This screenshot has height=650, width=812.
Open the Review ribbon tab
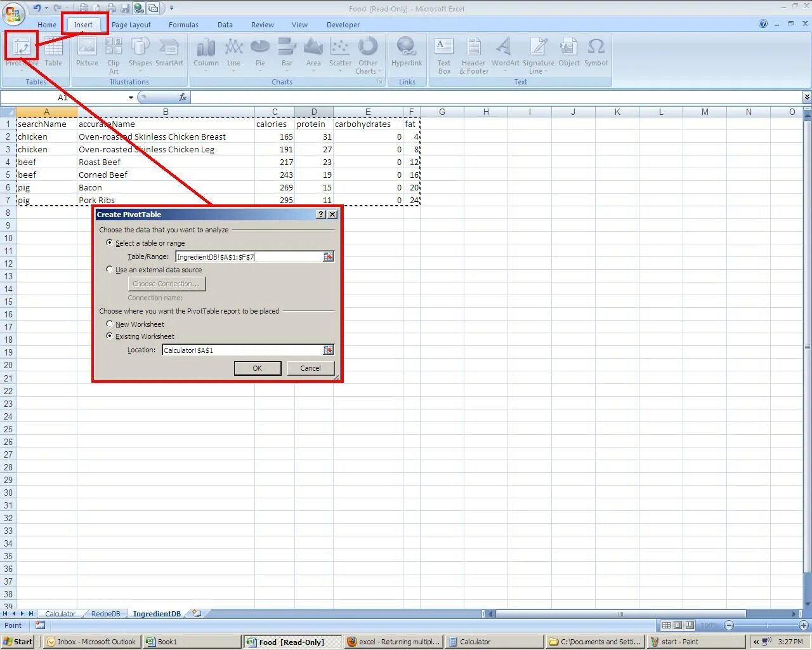click(x=263, y=25)
